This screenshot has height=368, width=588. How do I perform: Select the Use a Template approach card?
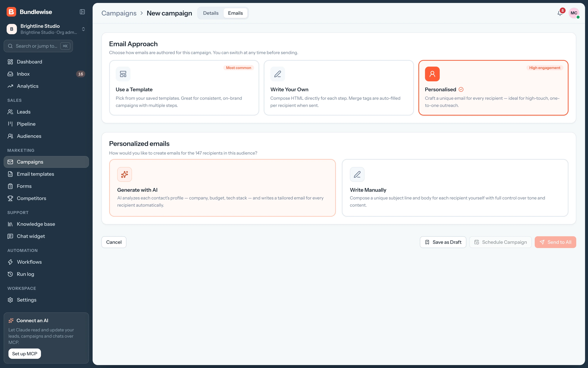point(184,88)
